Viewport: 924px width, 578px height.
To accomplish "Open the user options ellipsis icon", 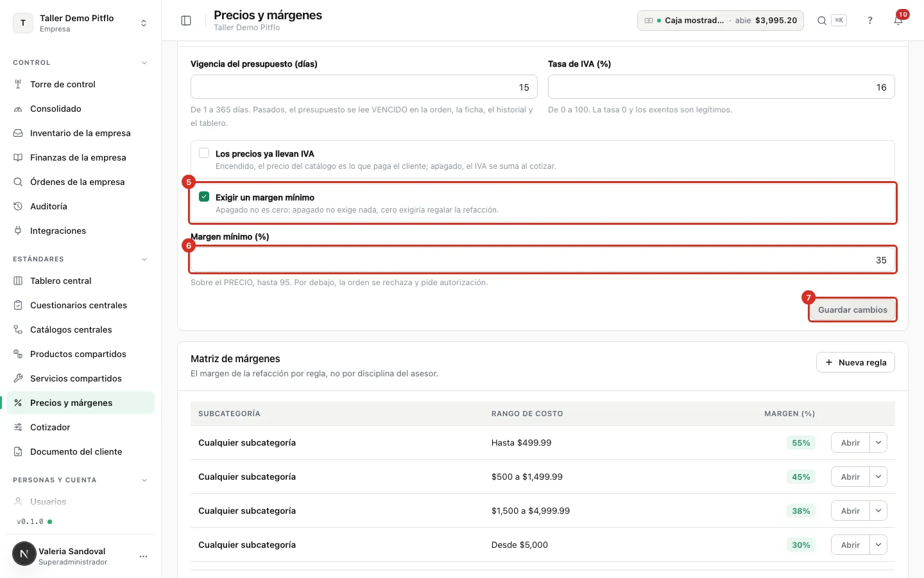I will point(144,556).
